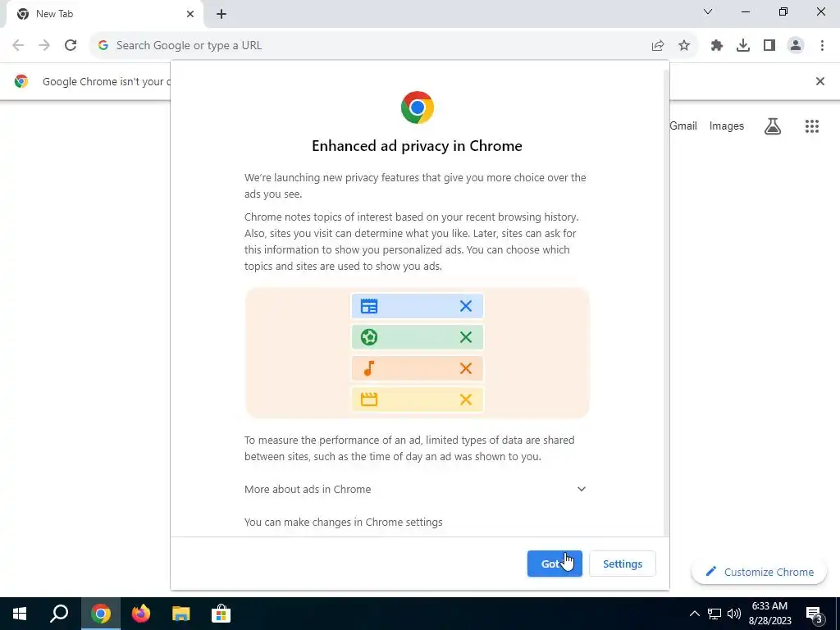
Task: Dismiss the default browser infobar
Action: pyautogui.click(x=819, y=81)
